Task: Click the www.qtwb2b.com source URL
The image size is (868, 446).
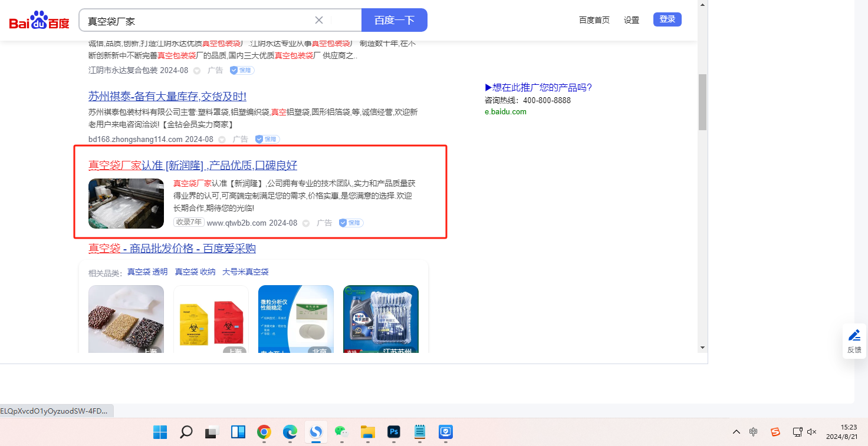Action: point(236,223)
